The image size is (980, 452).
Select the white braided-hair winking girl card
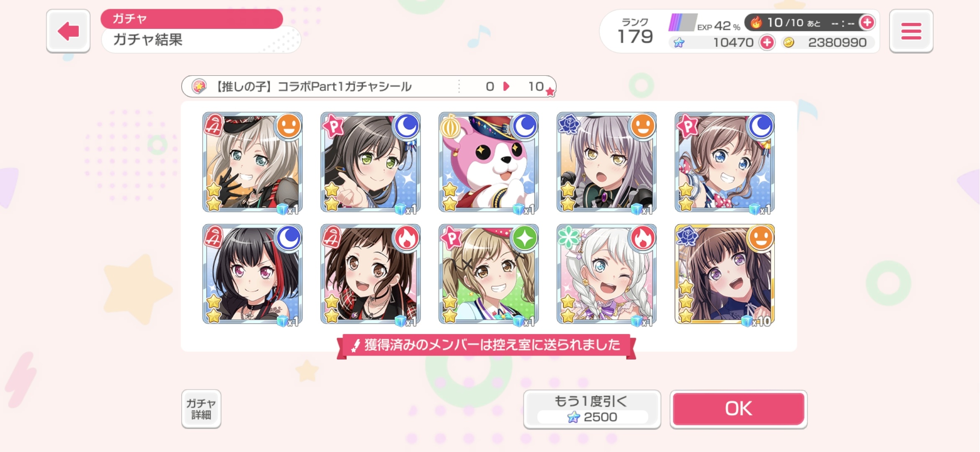pos(606,275)
